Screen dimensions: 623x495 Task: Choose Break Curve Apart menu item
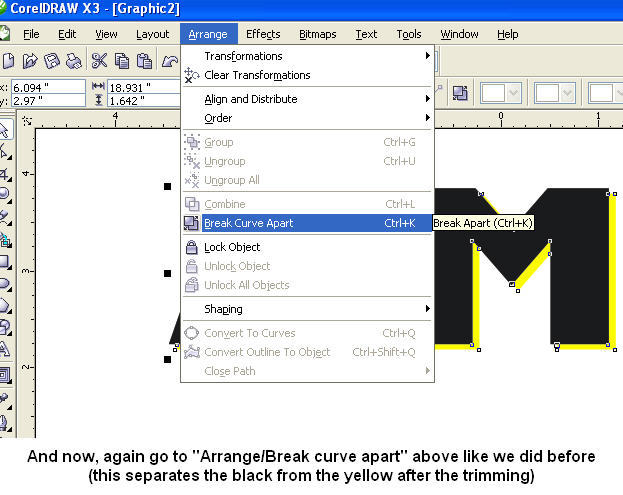point(307,223)
